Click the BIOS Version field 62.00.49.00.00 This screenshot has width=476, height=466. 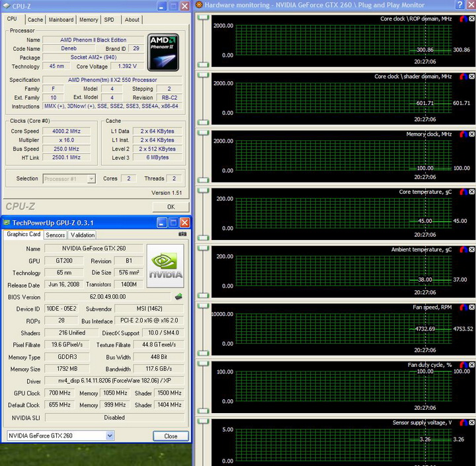click(108, 297)
